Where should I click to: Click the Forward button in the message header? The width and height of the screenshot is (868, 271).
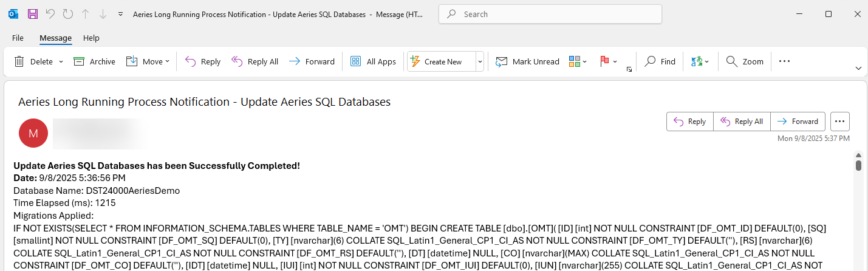coord(798,122)
